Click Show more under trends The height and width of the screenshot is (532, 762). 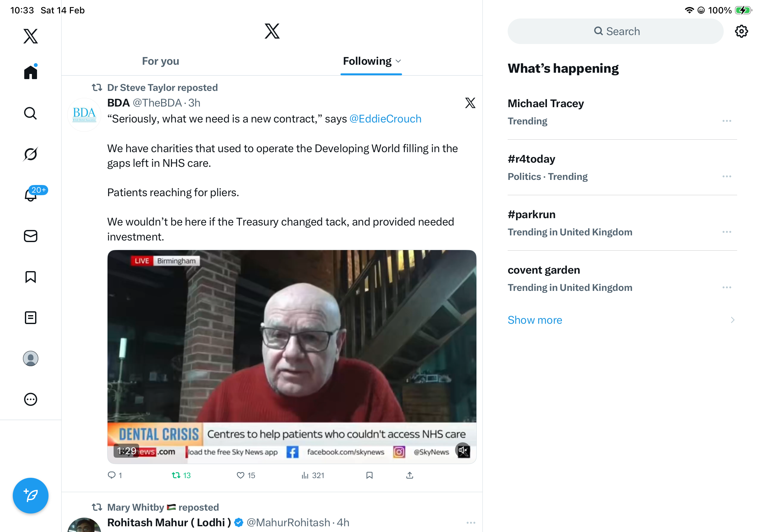535,320
